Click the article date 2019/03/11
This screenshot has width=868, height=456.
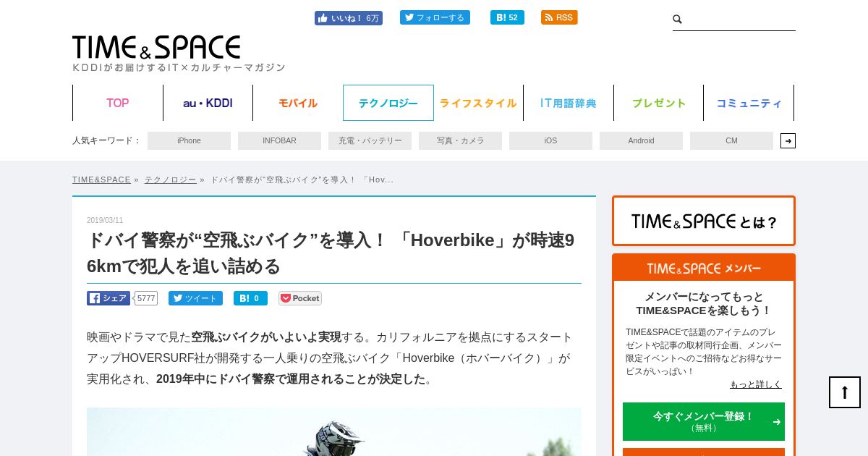click(105, 220)
